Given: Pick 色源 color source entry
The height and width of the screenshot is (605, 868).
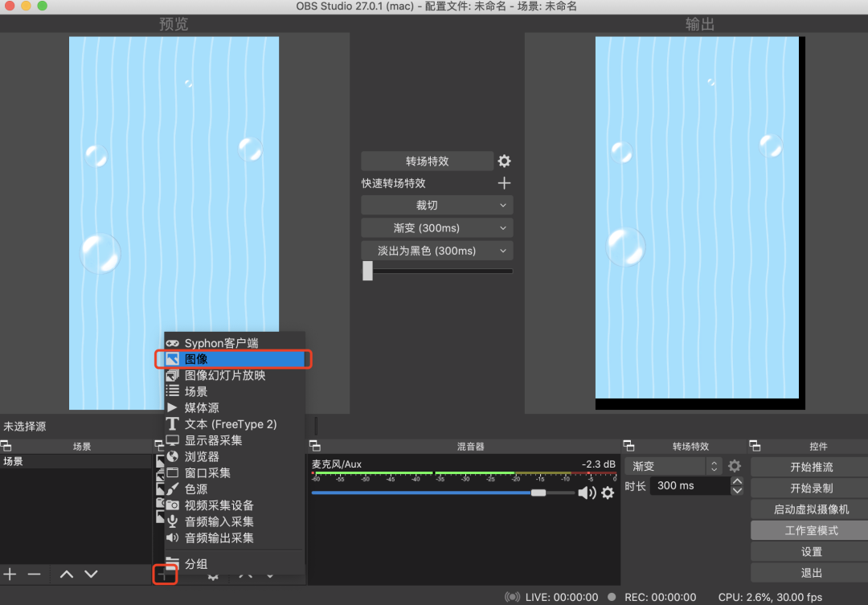Looking at the screenshot, I should (x=235, y=489).
